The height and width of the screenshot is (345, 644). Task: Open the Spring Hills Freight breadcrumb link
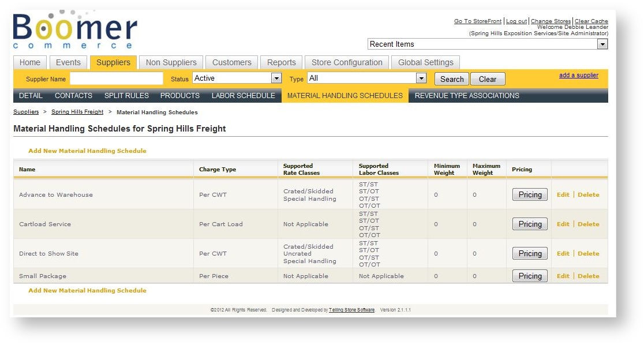pyautogui.click(x=77, y=112)
